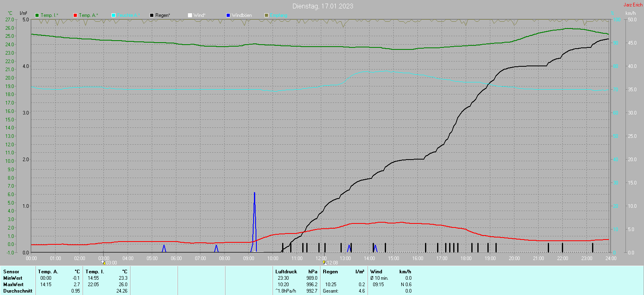
Task: Click the 'Temp. A.' table column header
Action: coord(48,272)
